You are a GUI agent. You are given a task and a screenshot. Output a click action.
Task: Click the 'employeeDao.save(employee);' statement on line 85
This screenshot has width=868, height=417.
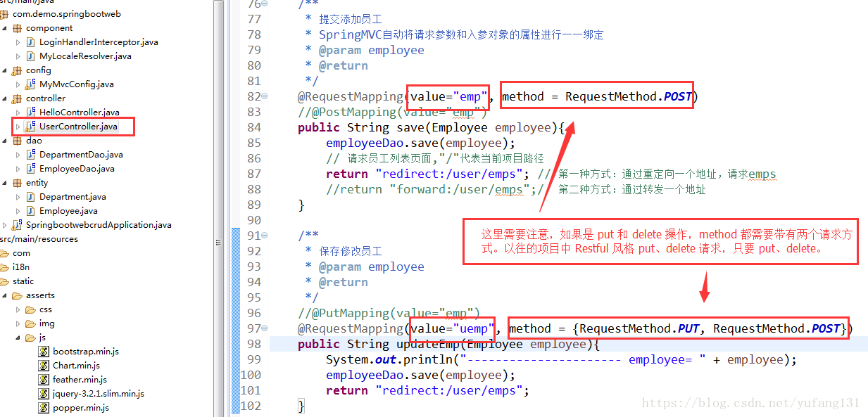point(420,143)
